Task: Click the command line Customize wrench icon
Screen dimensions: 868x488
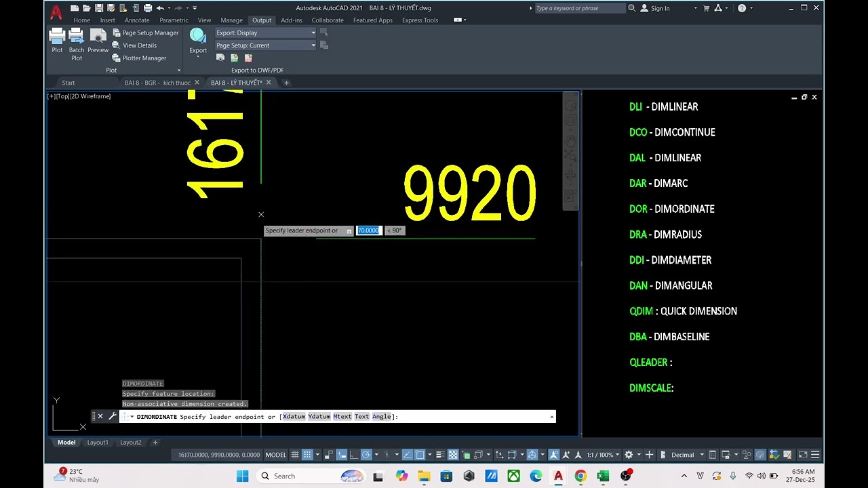Action: pyautogui.click(x=113, y=416)
